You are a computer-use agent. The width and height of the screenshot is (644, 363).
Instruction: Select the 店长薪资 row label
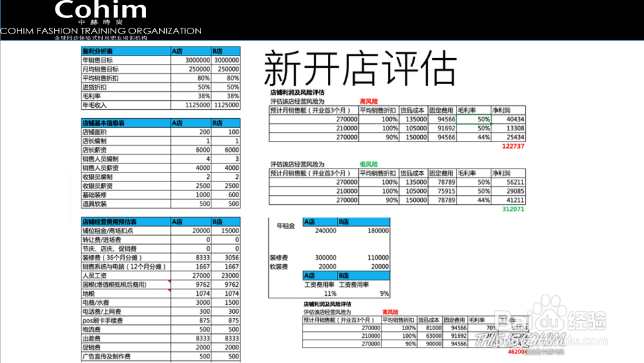[x=94, y=150]
